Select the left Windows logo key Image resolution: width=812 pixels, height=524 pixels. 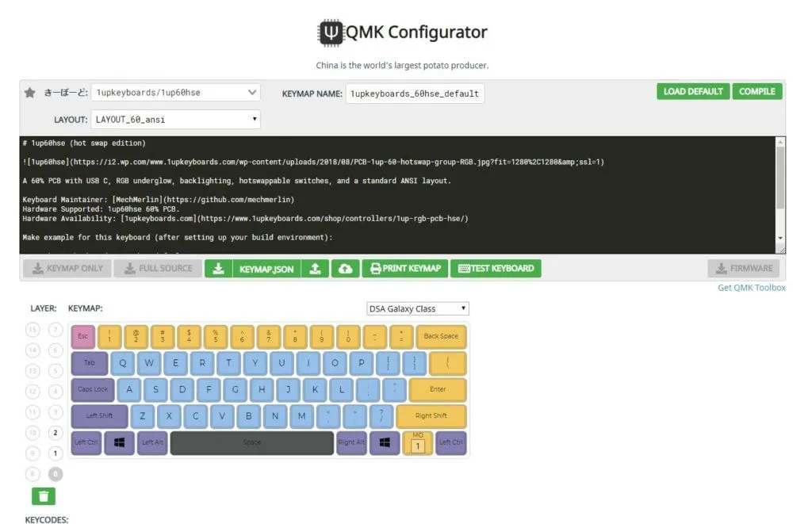click(x=119, y=442)
